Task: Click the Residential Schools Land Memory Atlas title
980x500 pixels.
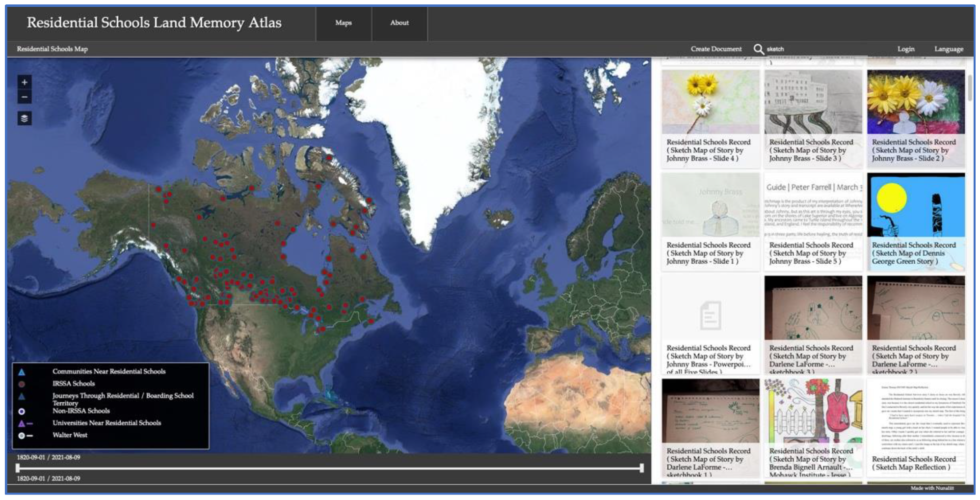Action: [x=154, y=23]
